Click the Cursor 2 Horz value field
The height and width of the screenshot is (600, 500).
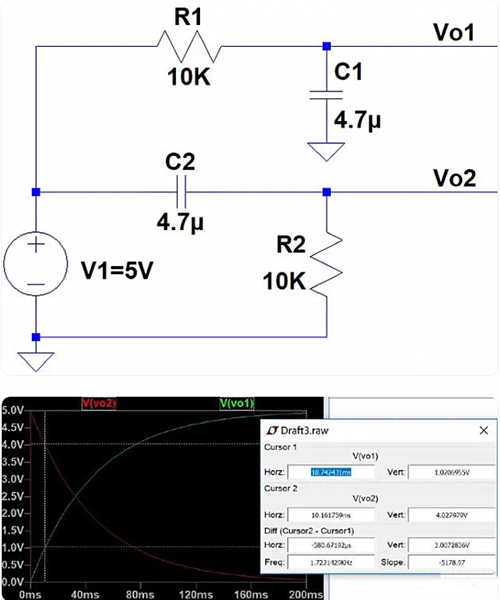coord(331,515)
